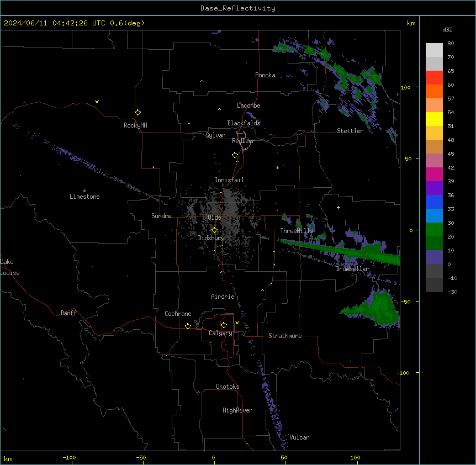
Task: Click the RockyMH town label
Action: (x=135, y=125)
